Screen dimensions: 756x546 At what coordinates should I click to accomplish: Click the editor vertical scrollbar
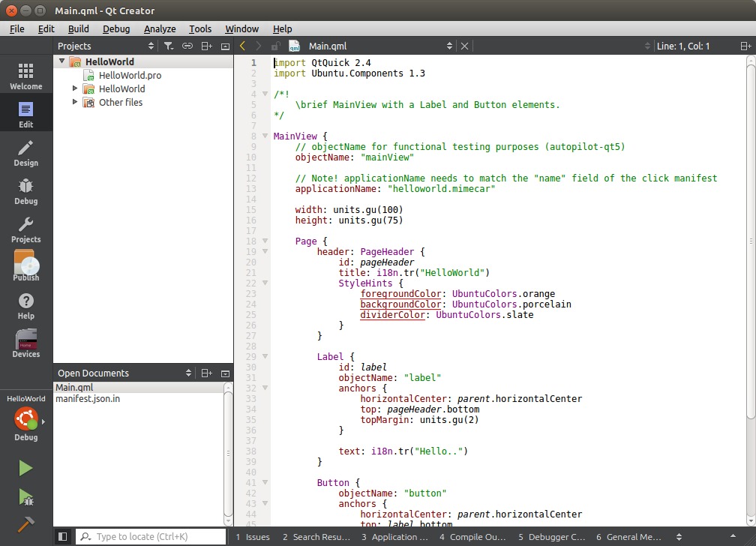tap(751, 241)
